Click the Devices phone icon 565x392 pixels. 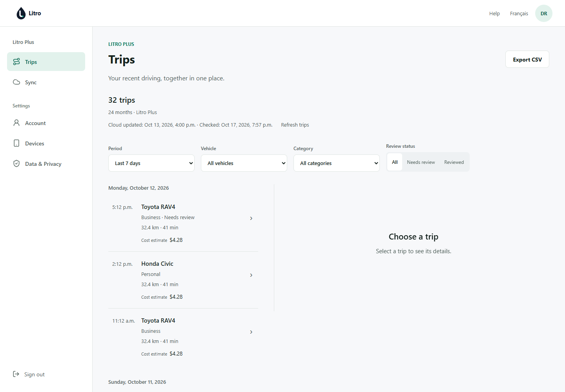pyautogui.click(x=16, y=143)
